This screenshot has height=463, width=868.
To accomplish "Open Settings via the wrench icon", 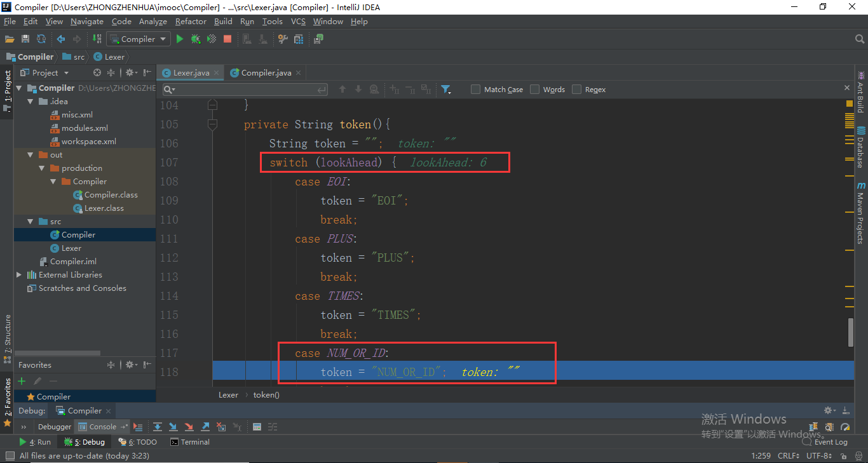I will pos(283,39).
